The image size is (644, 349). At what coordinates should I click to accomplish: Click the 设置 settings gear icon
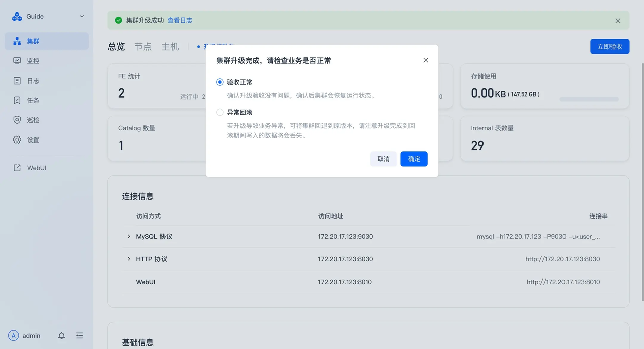click(17, 139)
